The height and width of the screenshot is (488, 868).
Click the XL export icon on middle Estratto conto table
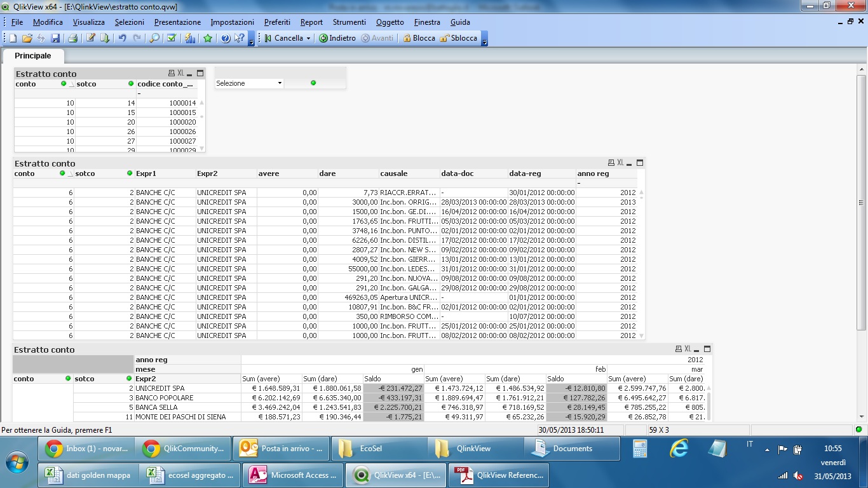click(x=621, y=163)
